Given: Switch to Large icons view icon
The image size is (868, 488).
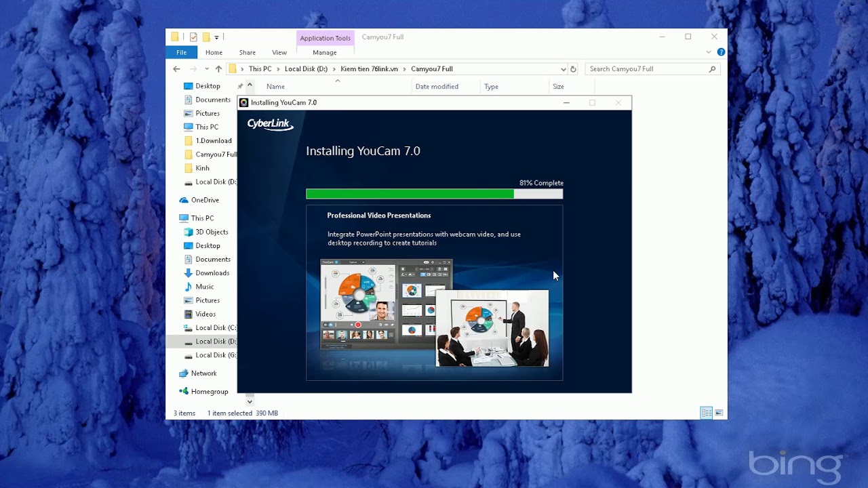Looking at the screenshot, I should 719,413.
